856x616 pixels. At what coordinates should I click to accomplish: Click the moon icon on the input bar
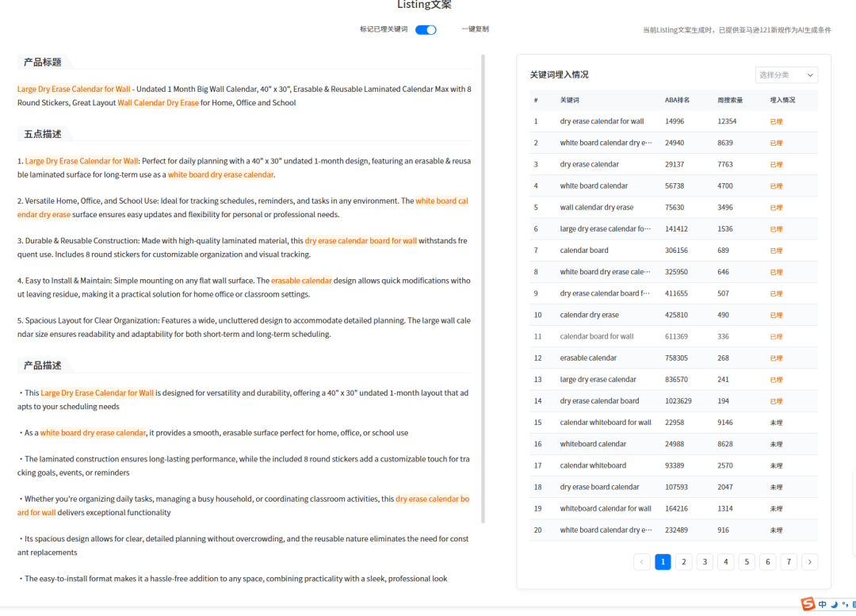834,605
